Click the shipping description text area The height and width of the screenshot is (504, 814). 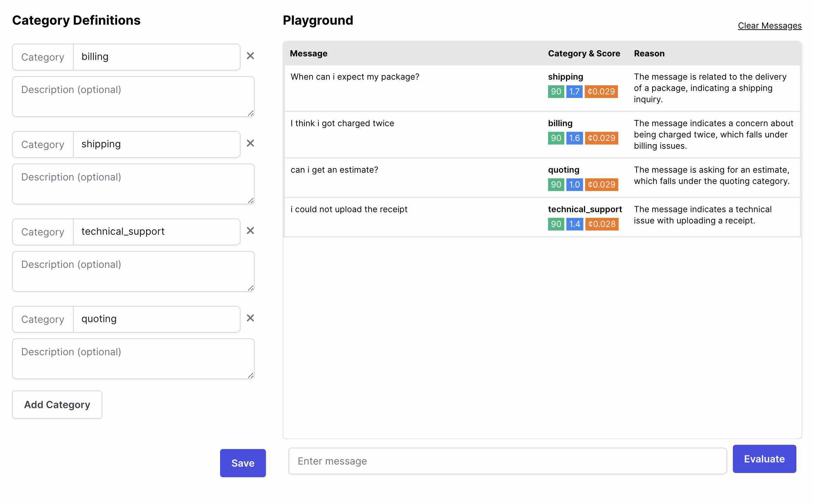(x=133, y=184)
